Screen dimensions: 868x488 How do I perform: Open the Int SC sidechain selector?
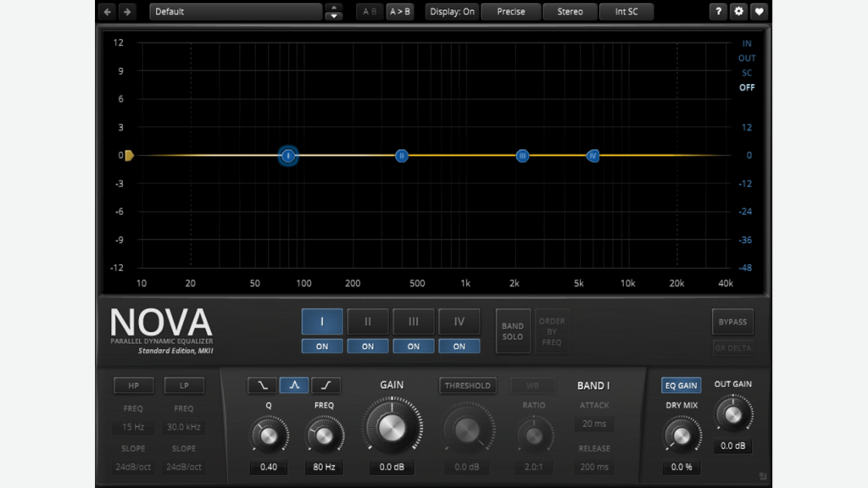[x=626, y=11]
